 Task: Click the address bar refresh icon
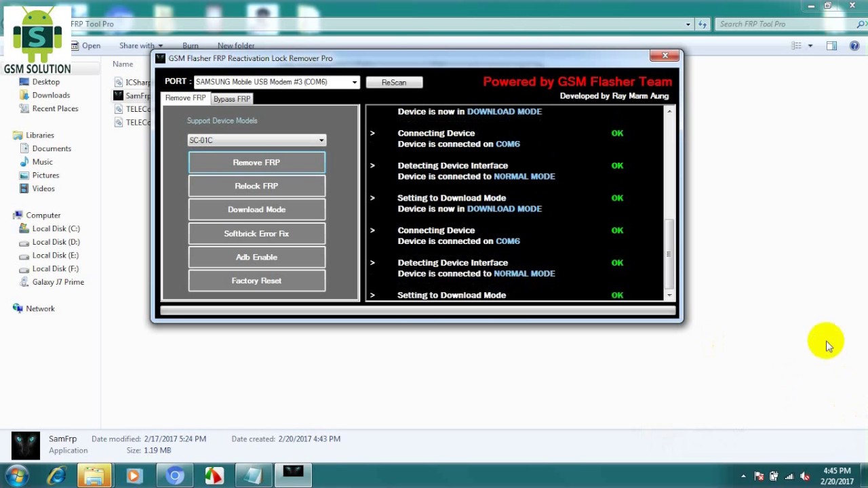(x=703, y=24)
